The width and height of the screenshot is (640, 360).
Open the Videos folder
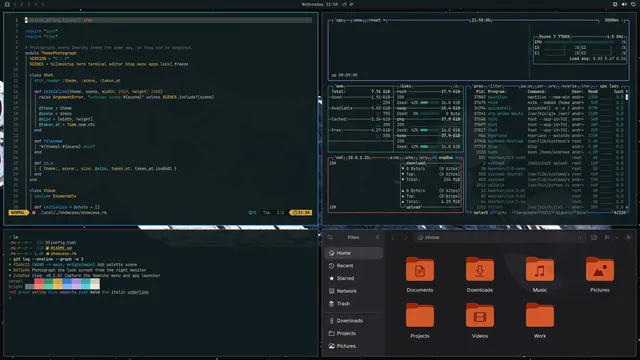(480, 316)
